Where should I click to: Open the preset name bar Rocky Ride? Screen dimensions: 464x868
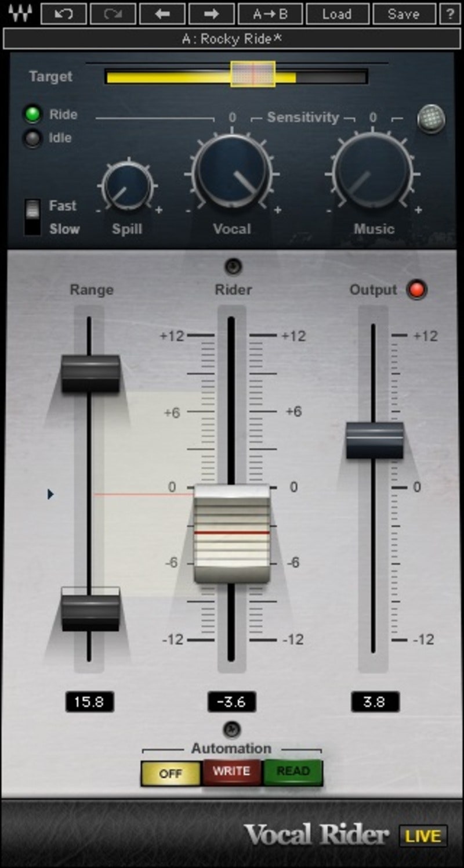point(232,39)
